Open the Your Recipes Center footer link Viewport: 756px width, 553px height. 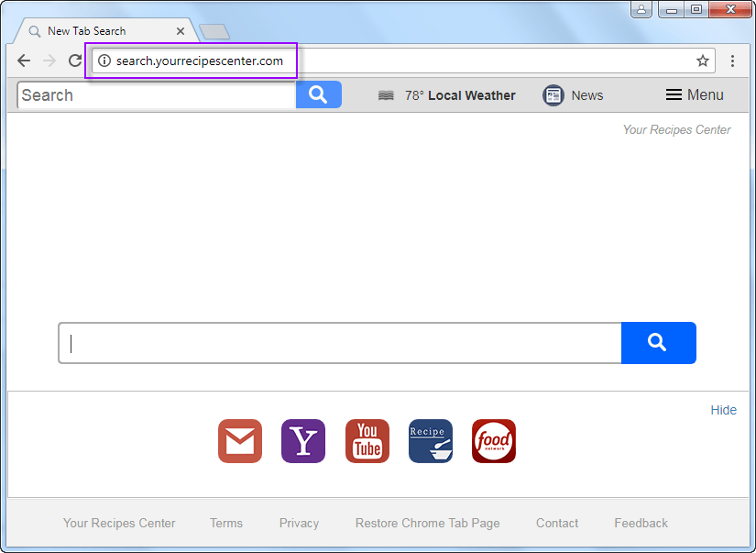119,523
